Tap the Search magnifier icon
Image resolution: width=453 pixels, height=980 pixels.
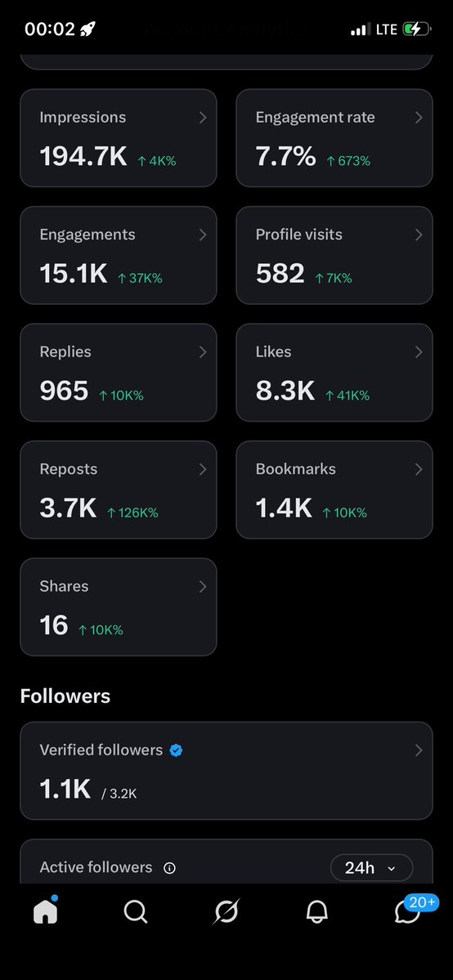click(x=135, y=912)
